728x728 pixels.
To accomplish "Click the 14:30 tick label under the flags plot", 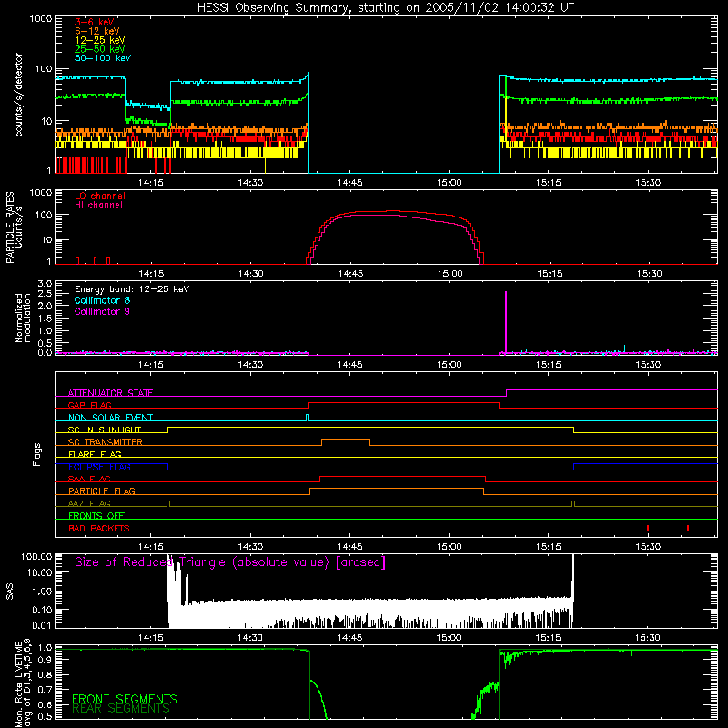I will point(250,547).
